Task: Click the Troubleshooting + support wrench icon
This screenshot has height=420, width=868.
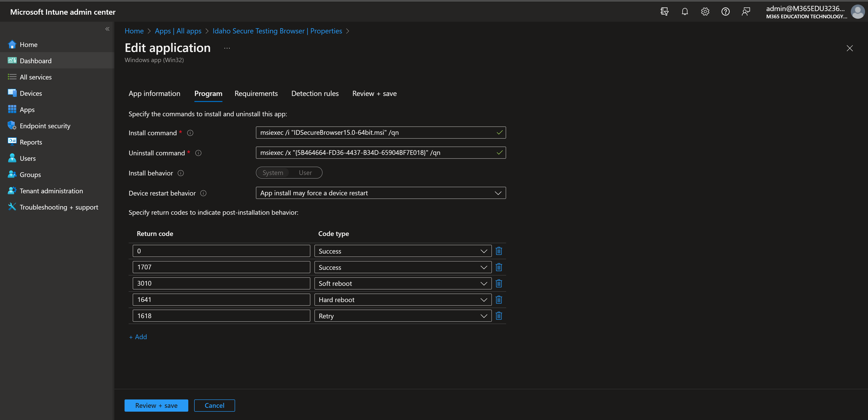Action: point(12,207)
